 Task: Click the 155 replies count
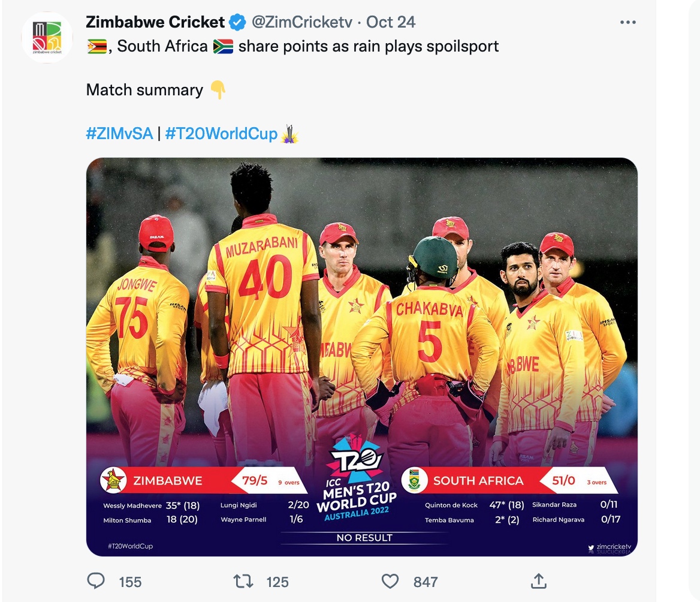tap(130, 582)
